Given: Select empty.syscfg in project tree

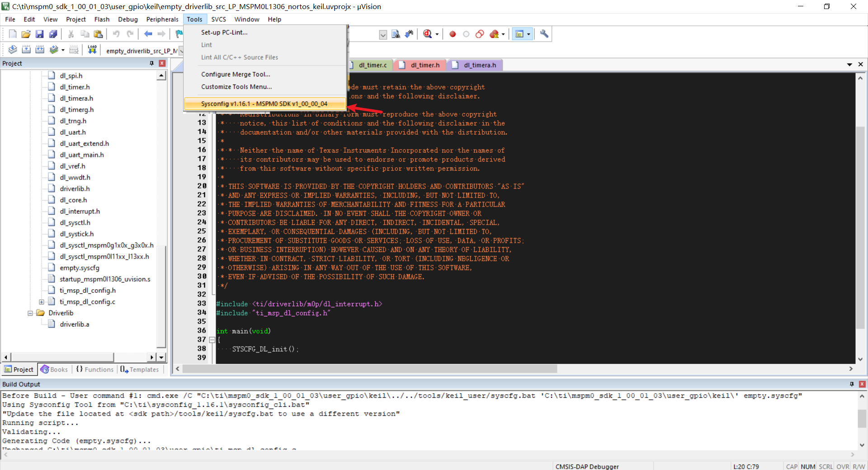Looking at the screenshot, I should 79,268.
